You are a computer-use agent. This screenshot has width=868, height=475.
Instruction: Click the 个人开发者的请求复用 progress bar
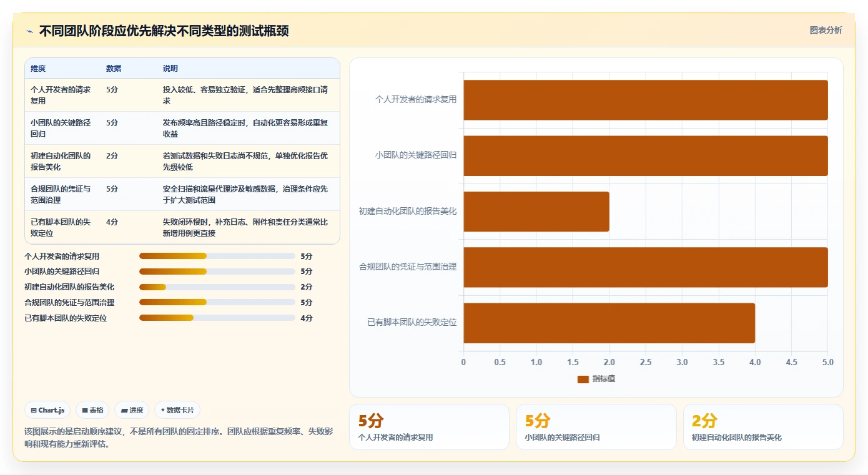click(x=217, y=256)
